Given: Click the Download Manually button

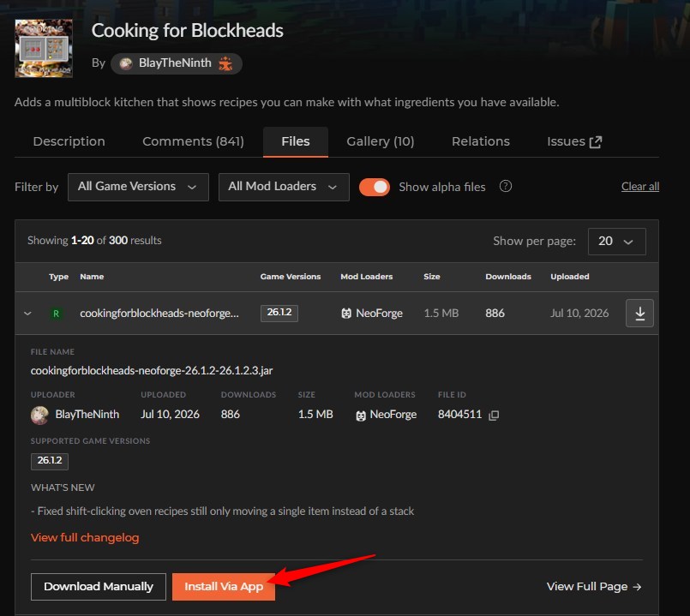Looking at the screenshot, I should point(98,587).
